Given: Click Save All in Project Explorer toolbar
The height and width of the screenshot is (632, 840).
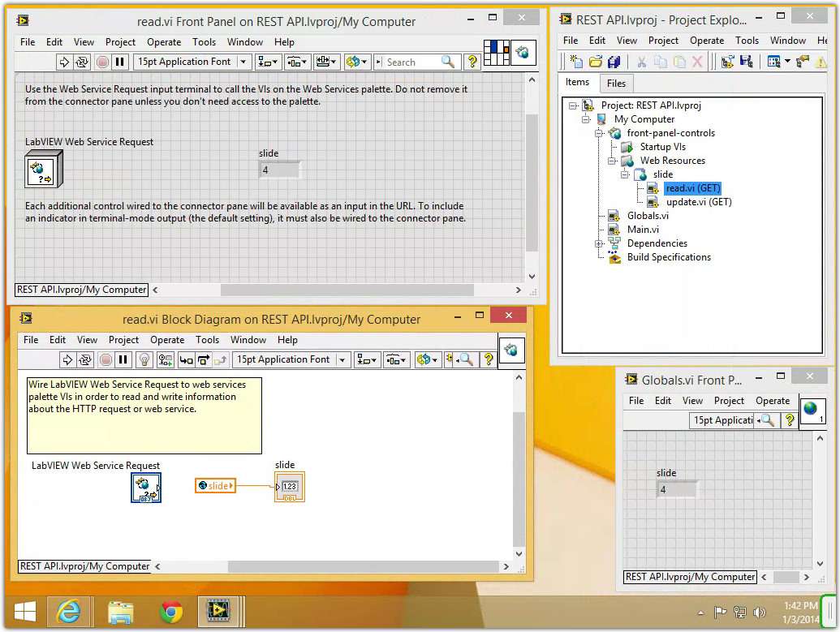Looking at the screenshot, I should click(x=614, y=62).
